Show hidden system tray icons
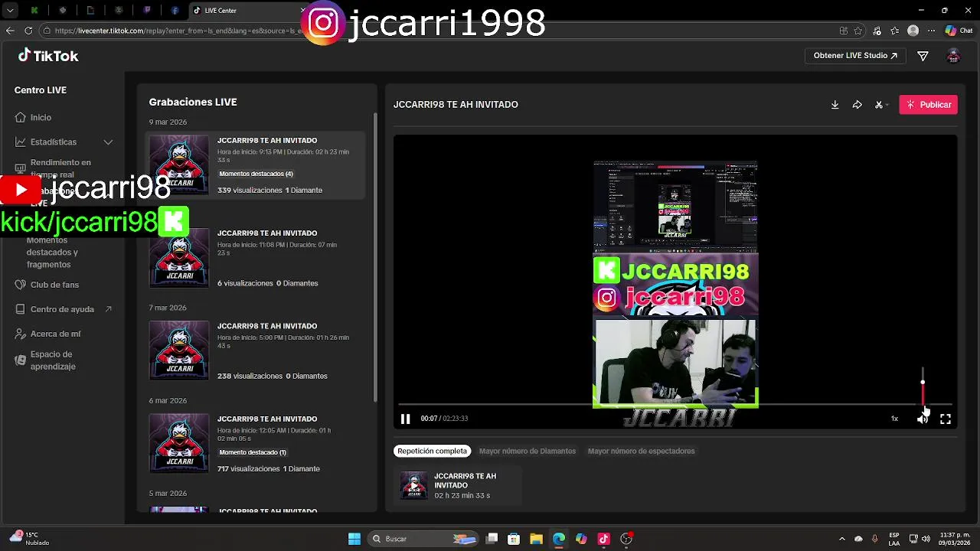The image size is (980, 551). (x=841, y=539)
